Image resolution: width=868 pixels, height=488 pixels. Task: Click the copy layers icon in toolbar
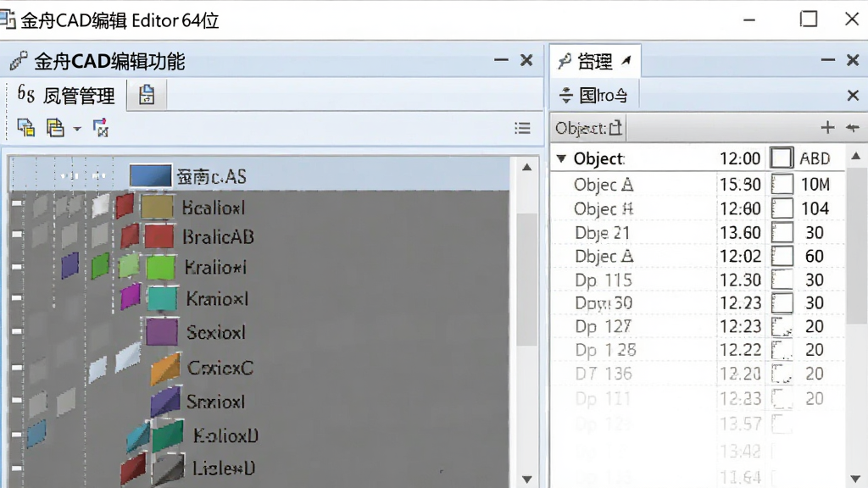26,128
